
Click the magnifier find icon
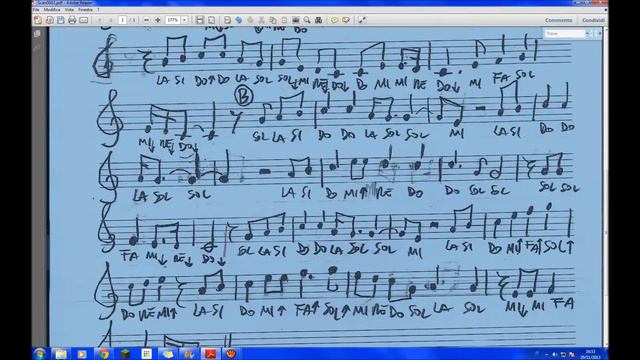pyautogui.click(x=307, y=20)
